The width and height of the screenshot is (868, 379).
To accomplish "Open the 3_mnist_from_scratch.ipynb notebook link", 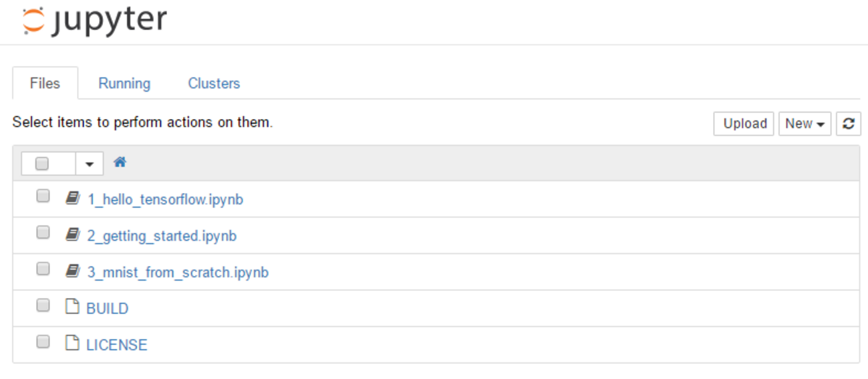I will pyautogui.click(x=178, y=273).
